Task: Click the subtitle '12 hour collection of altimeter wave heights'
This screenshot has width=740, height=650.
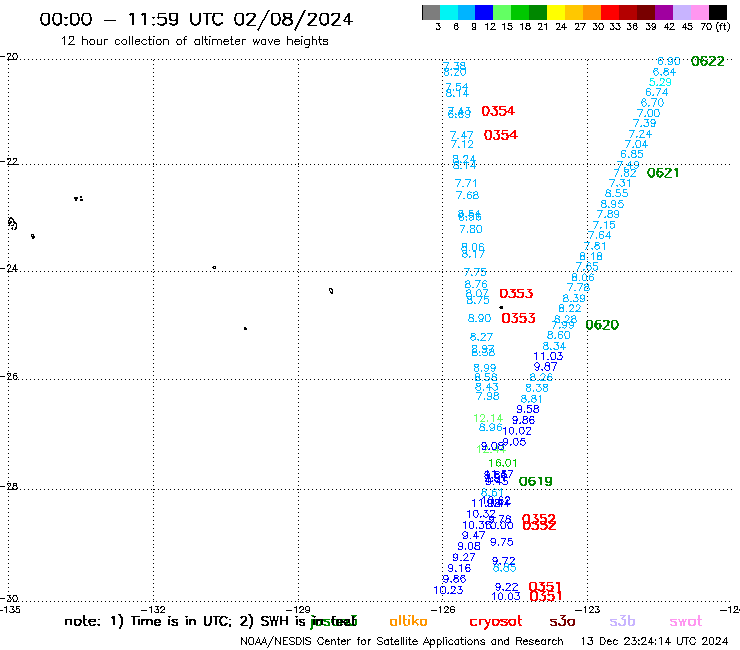Action: pyautogui.click(x=194, y=41)
